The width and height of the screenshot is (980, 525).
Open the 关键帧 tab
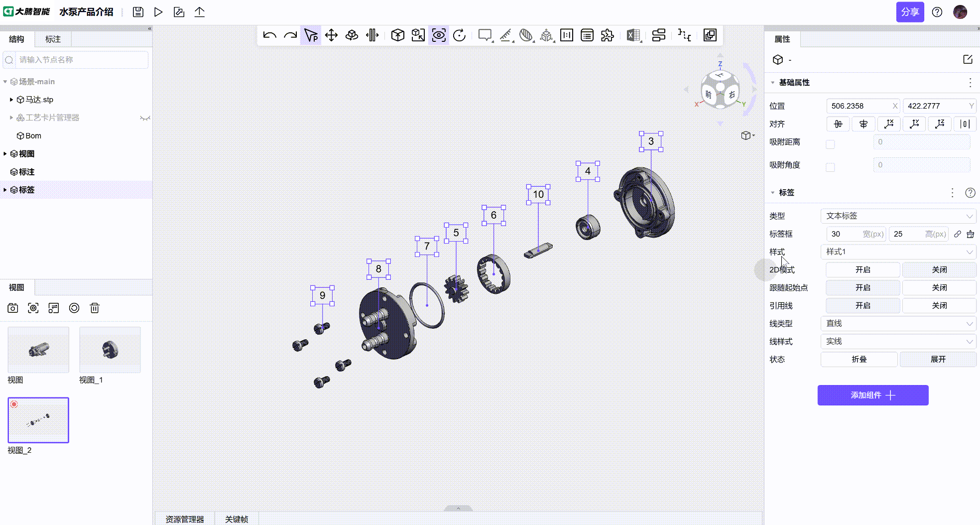237,519
